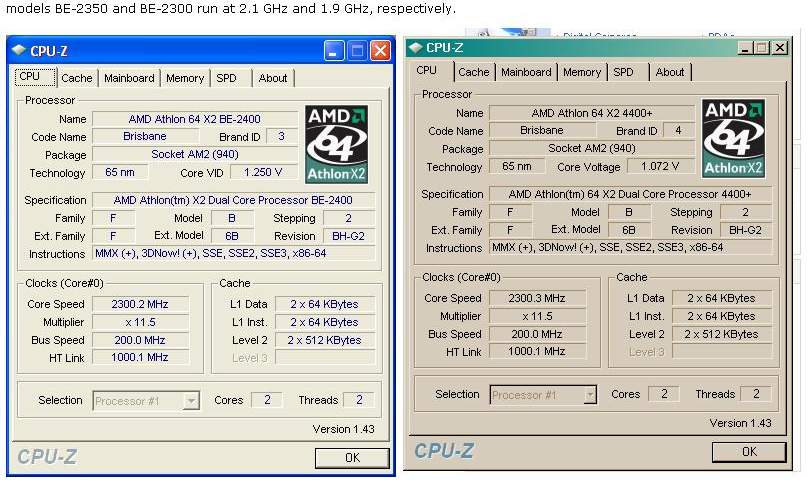Click Multiplier value 'x 11.5' in left window

(x=141, y=322)
